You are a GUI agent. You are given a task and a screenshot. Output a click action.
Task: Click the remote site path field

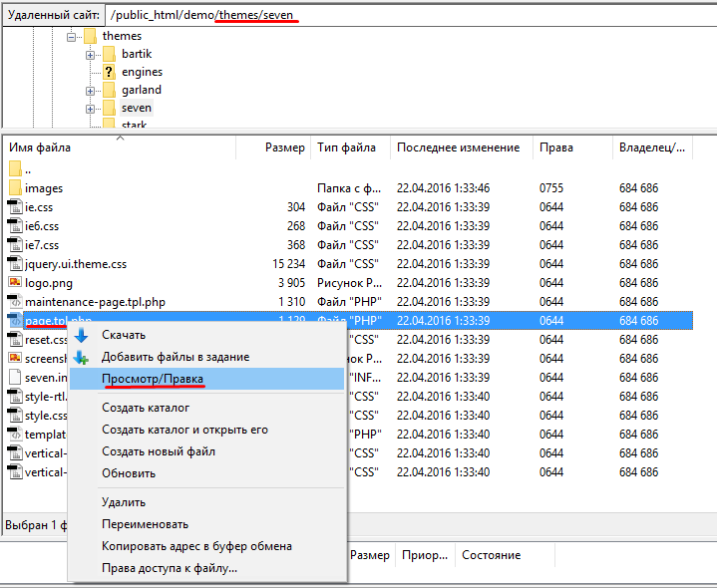(412, 15)
